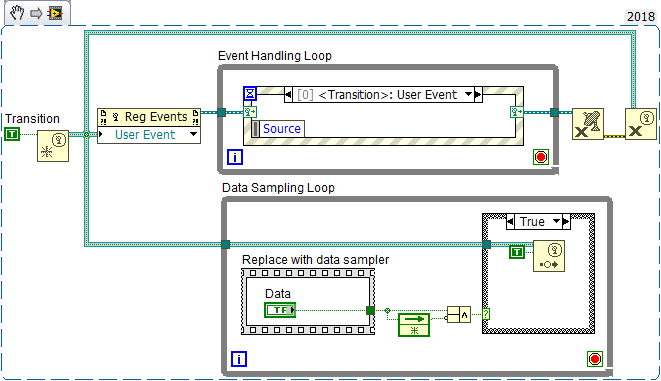Click Event Handling Loop stop terminal
This screenshot has width=661, height=381.
541,157
